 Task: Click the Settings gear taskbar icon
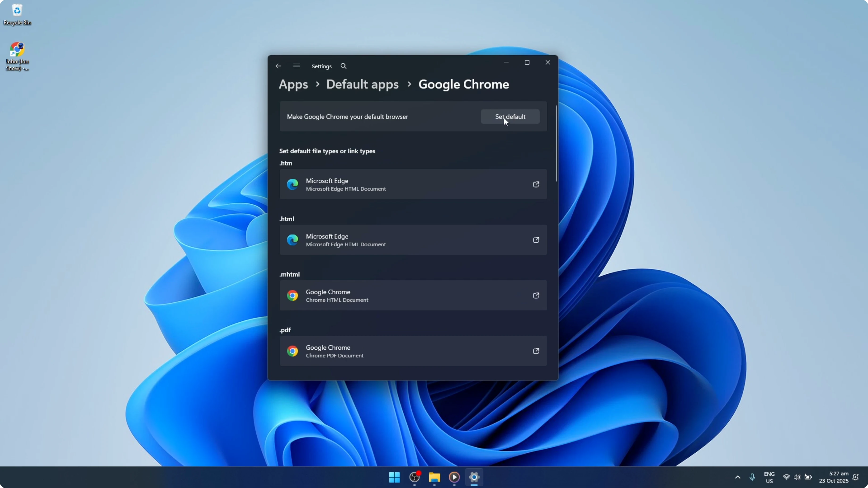click(x=474, y=477)
